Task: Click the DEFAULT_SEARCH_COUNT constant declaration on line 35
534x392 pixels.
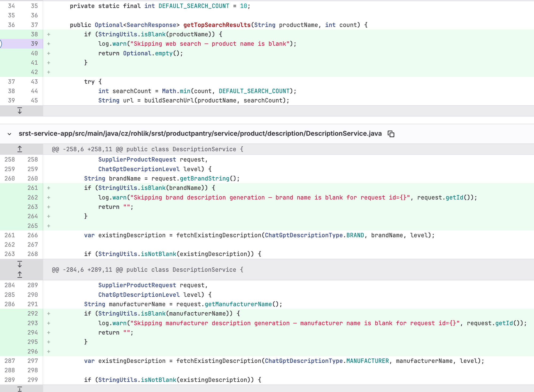Action: [194, 6]
